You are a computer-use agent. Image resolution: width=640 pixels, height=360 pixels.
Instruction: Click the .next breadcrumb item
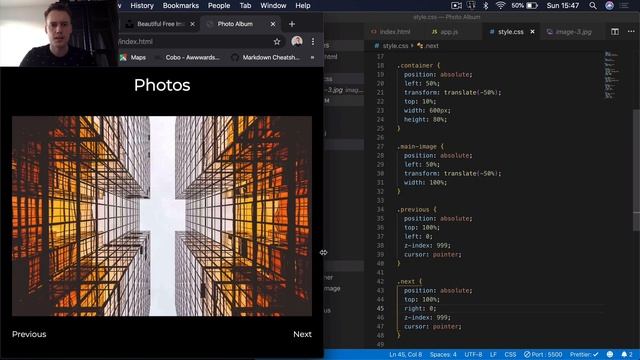click(428, 46)
